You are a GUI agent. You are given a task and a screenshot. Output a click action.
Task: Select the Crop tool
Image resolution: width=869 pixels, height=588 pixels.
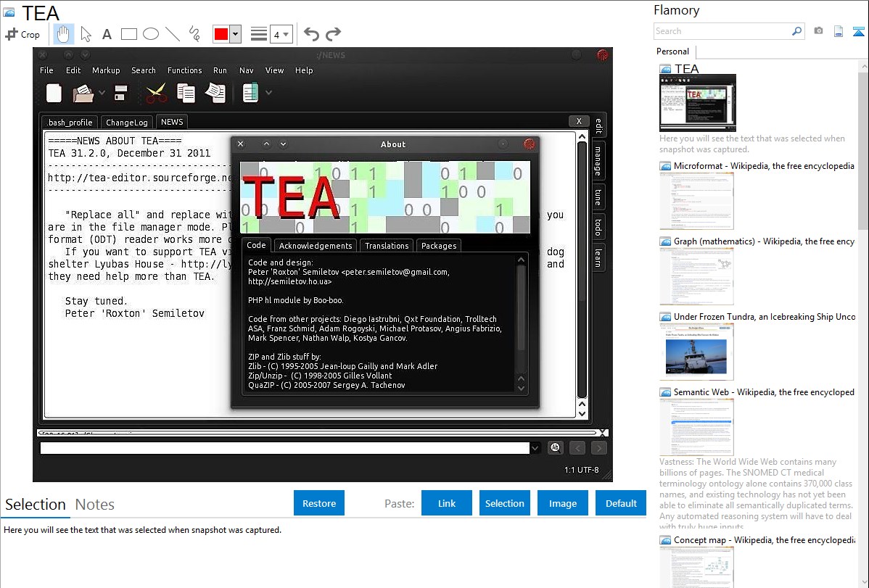tap(22, 34)
